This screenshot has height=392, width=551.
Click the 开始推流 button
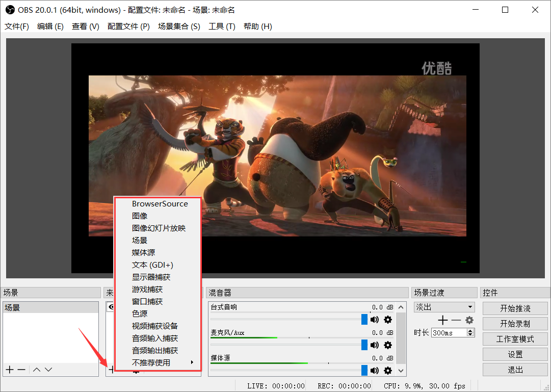tap(515, 308)
